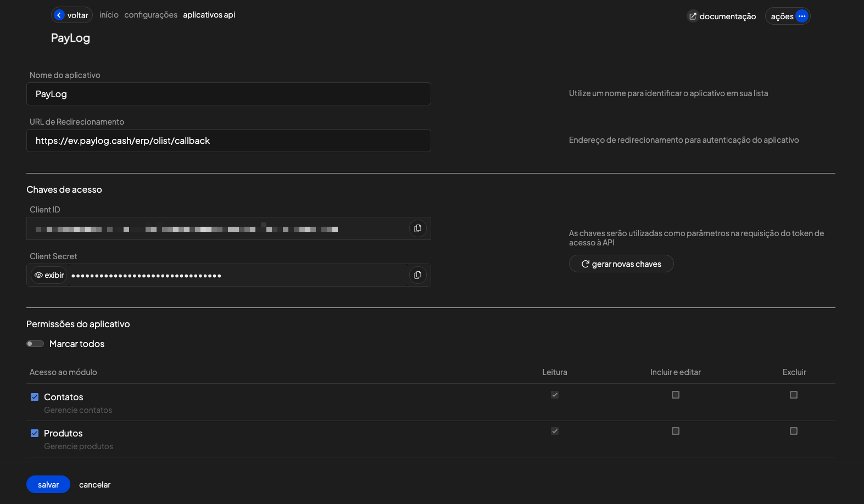
Task: Click the refresh icon in gerar novas chaves
Action: pyautogui.click(x=585, y=264)
